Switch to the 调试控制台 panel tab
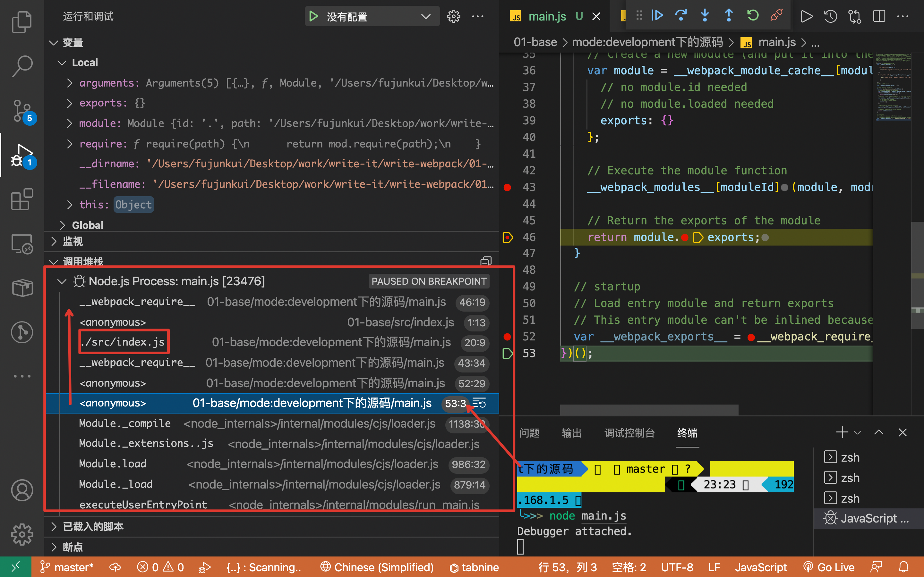 tap(629, 433)
